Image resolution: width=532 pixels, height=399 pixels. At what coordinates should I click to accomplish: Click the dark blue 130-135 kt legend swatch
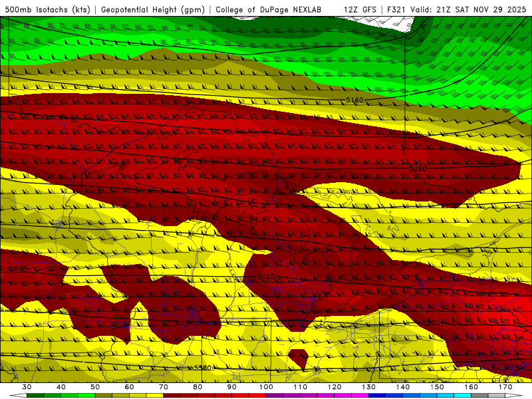tap(377, 396)
